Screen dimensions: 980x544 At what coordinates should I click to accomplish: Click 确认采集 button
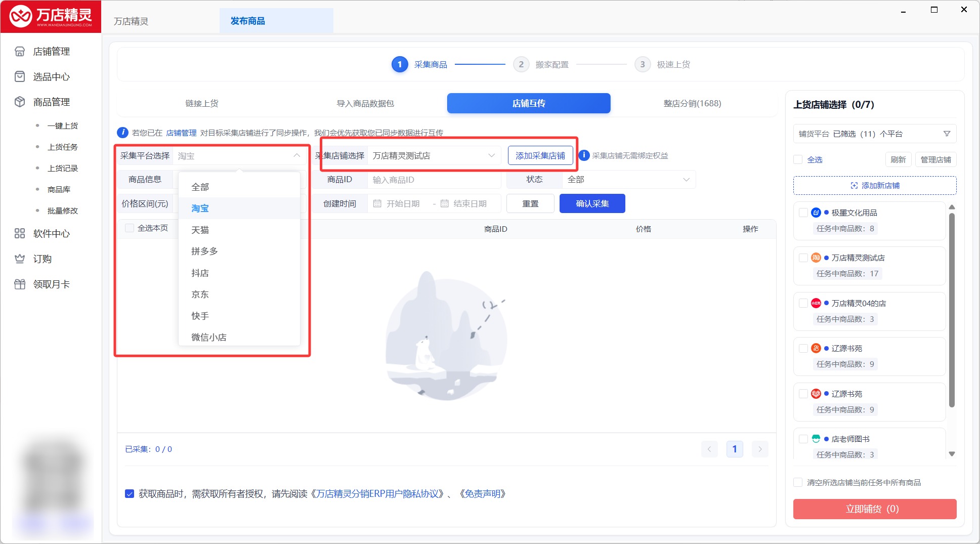coord(592,203)
